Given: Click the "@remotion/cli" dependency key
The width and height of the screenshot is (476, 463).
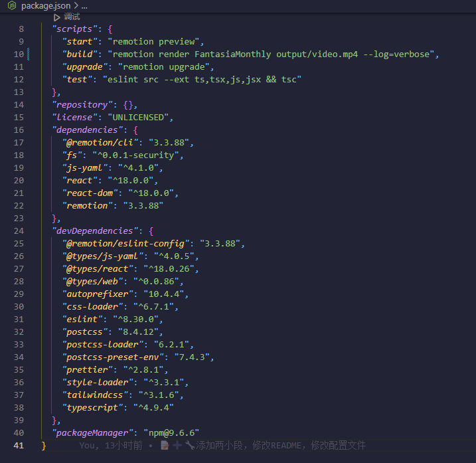Looking at the screenshot, I should pyautogui.click(x=100, y=142).
